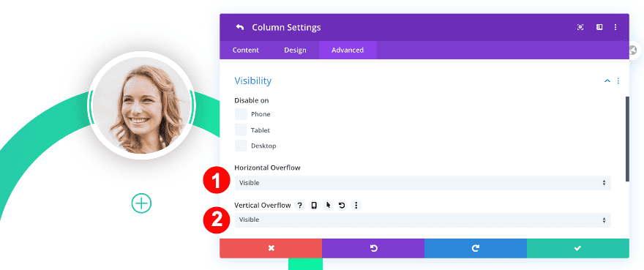Open the Horizontal Overflow dropdown

click(x=423, y=183)
